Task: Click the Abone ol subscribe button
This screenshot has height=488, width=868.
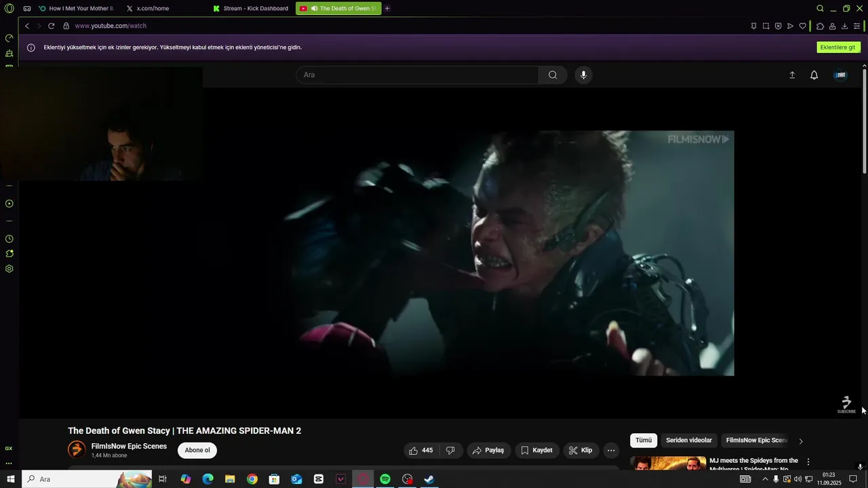Action: point(197,450)
